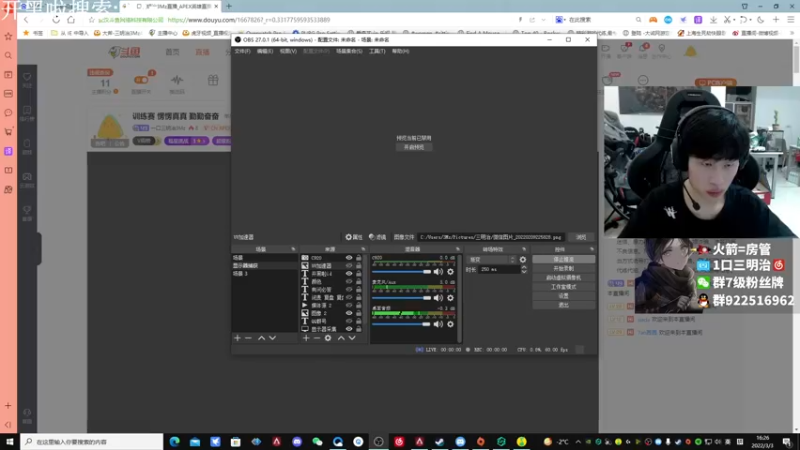This screenshot has height=450, width=800.
Task: Add a new scene with the plus icon
Action: [237, 338]
